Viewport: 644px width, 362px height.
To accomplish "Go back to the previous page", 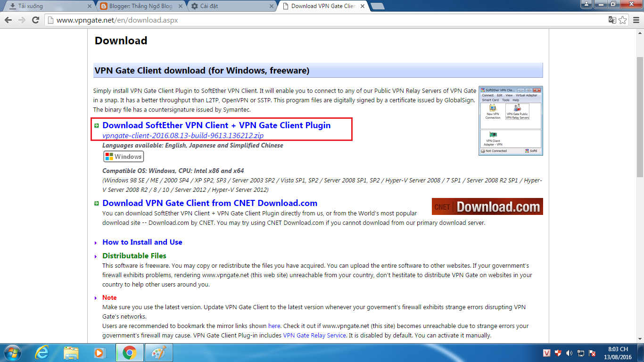I will [8, 20].
